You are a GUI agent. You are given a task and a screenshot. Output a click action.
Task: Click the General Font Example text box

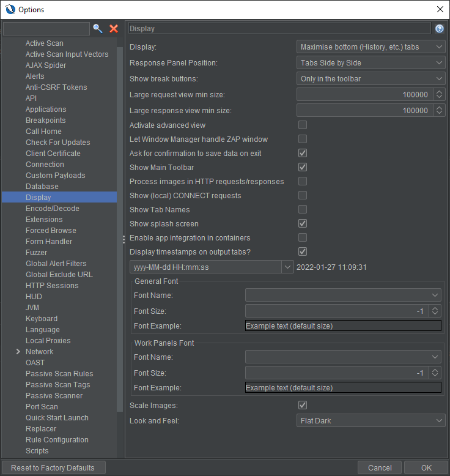pos(343,325)
